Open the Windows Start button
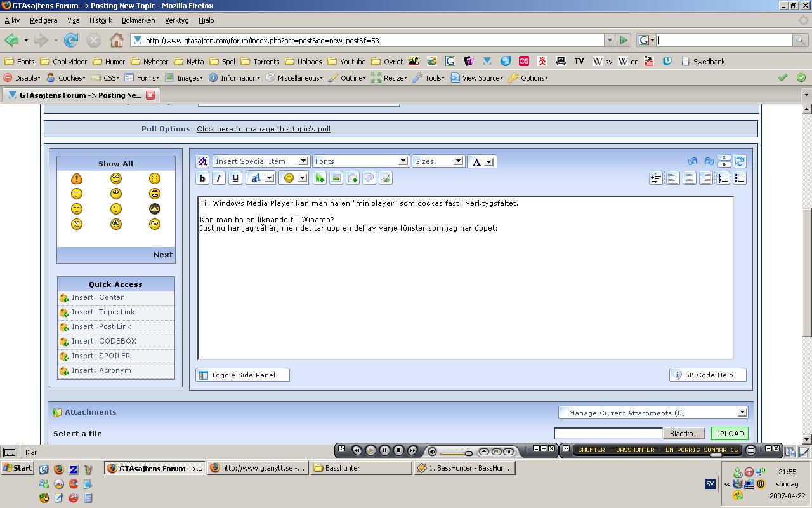Image resolution: width=812 pixels, height=508 pixels. 17,468
